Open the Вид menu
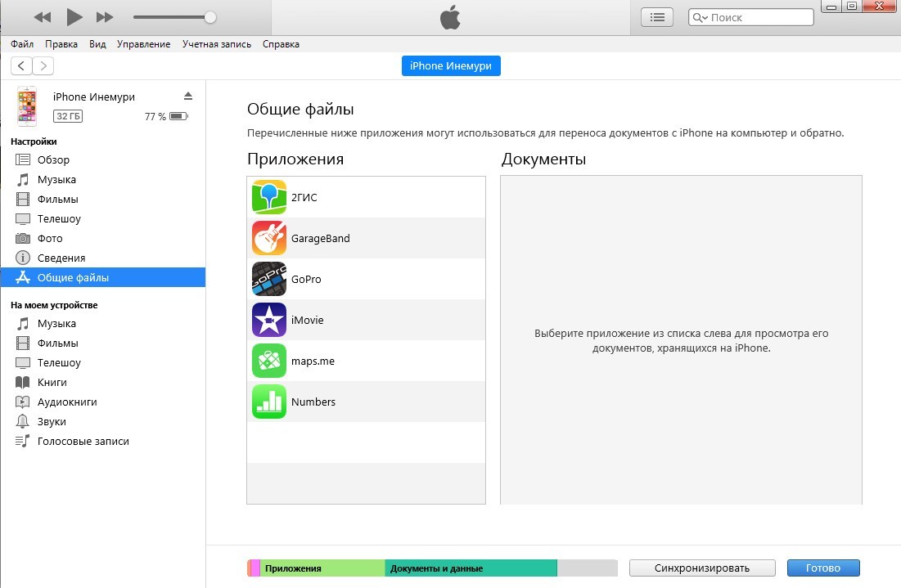This screenshot has height=588, width=901. [97, 44]
